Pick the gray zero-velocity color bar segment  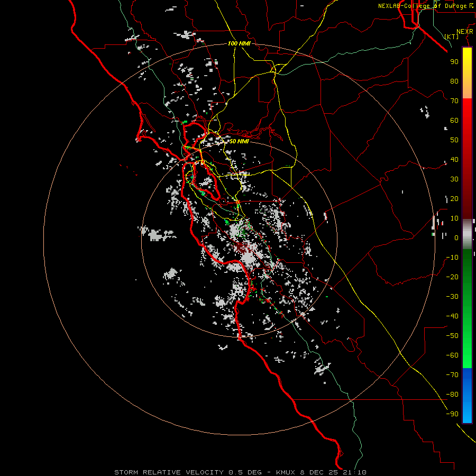467,234
